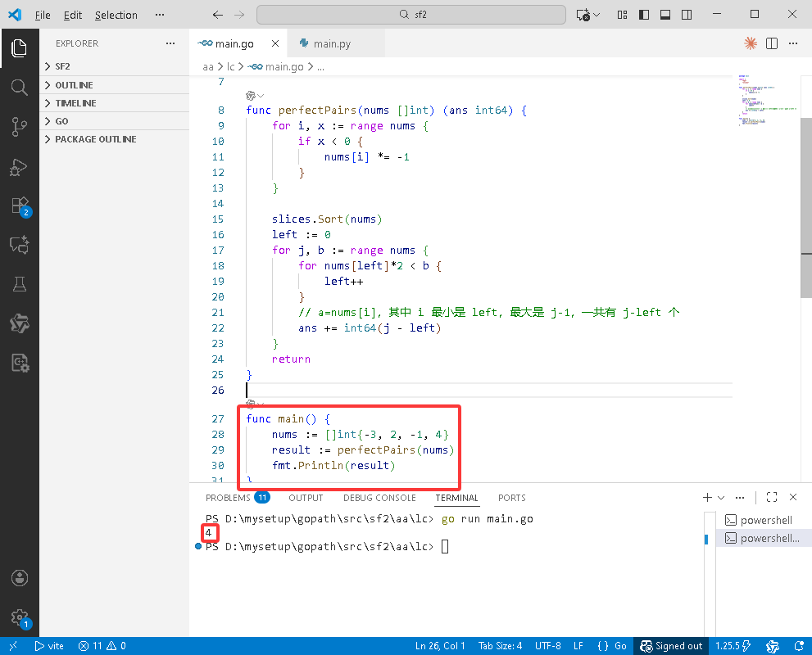Open the Testing flask view
This screenshot has width=812, height=655.
[19, 284]
